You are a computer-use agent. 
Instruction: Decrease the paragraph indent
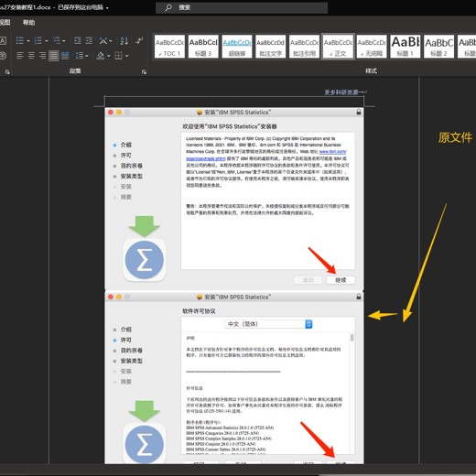pyautogui.click(x=78, y=40)
